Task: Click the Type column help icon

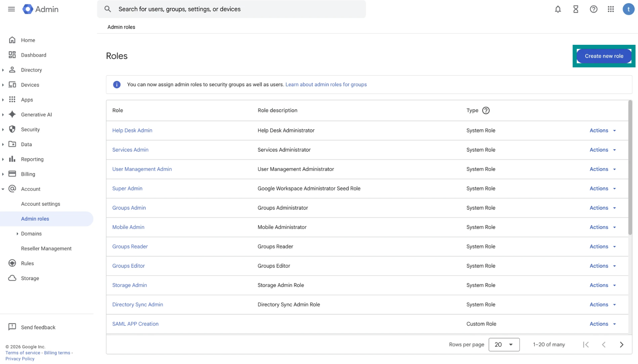Action: (486, 111)
